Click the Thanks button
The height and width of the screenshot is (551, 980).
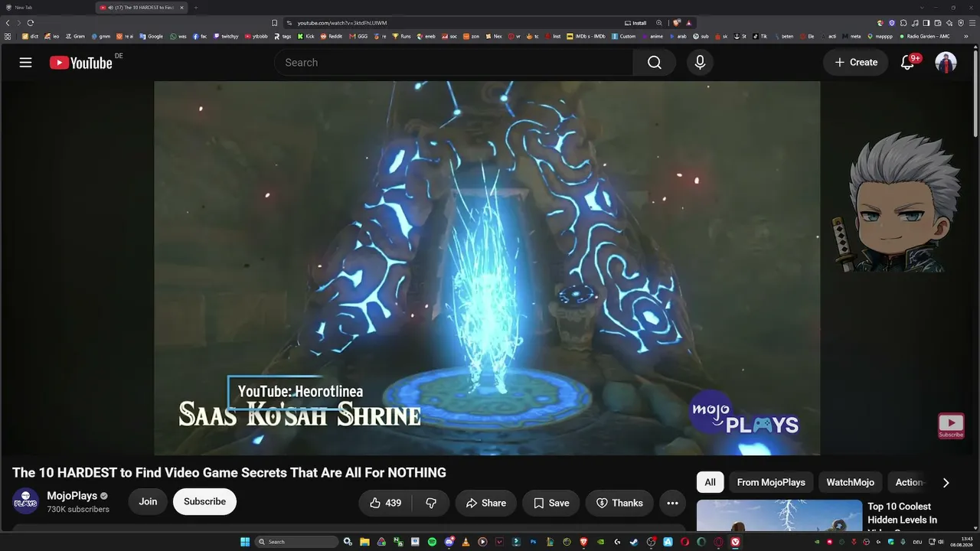[619, 503]
